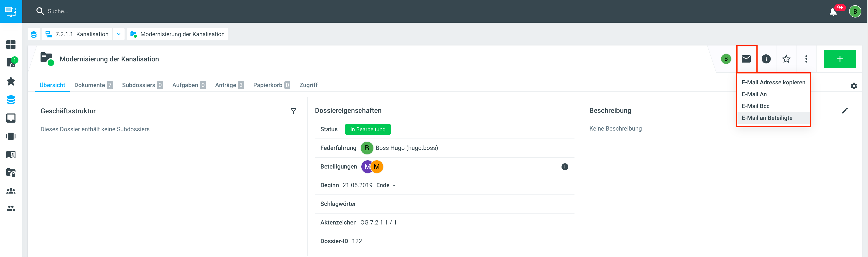Open the three-dot more actions menu
This screenshot has width=868, height=257.
tap(806, 59)
